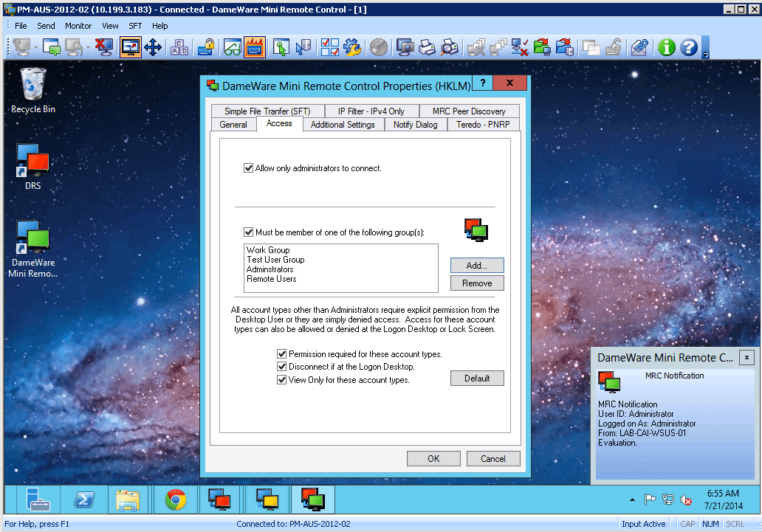Switch to the Teredo - PNRP tab
The image size is (762, 532).
point(483,125)
